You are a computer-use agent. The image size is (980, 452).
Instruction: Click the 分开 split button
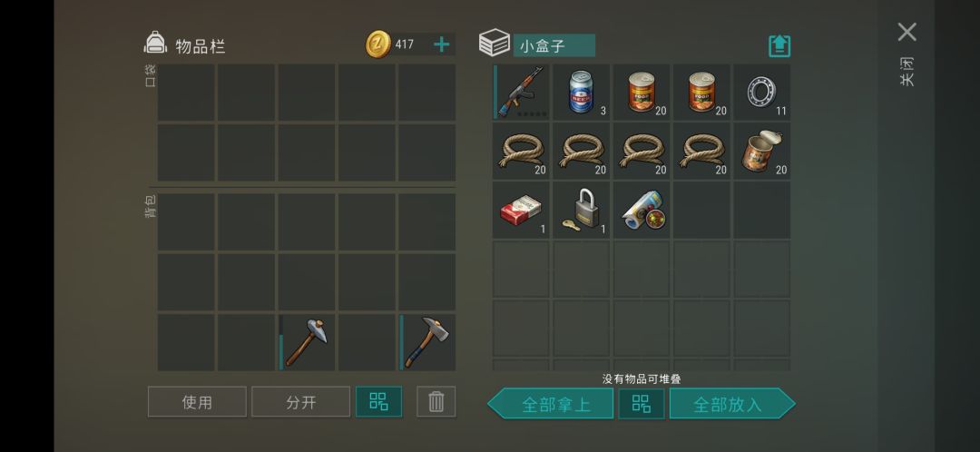coord(300,401)
